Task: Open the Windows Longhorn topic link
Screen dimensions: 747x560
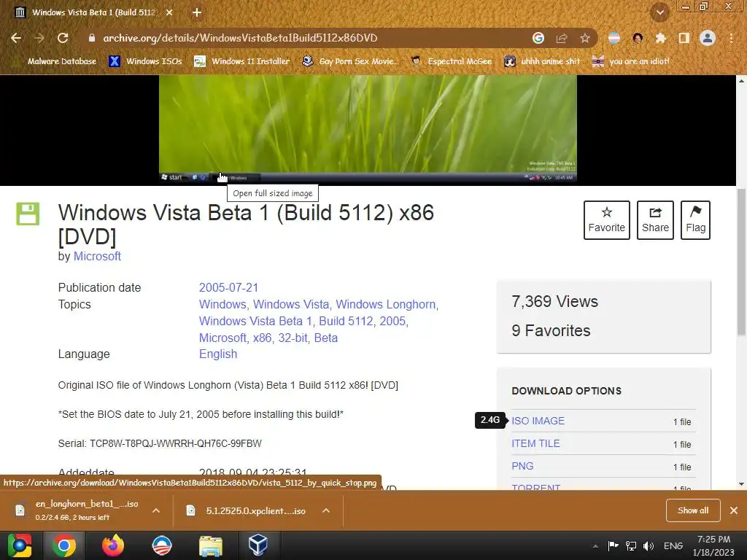Action: (x=385, y=304)
